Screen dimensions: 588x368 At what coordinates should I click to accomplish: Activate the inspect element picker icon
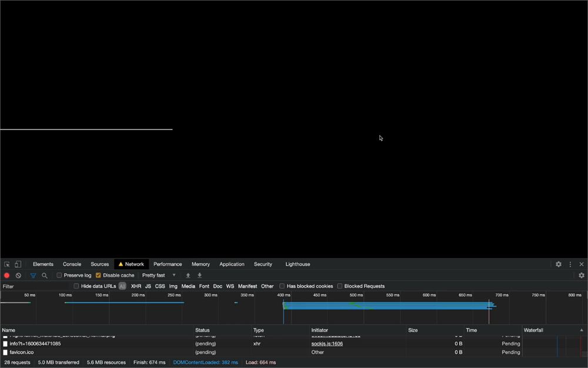(6, 264)
